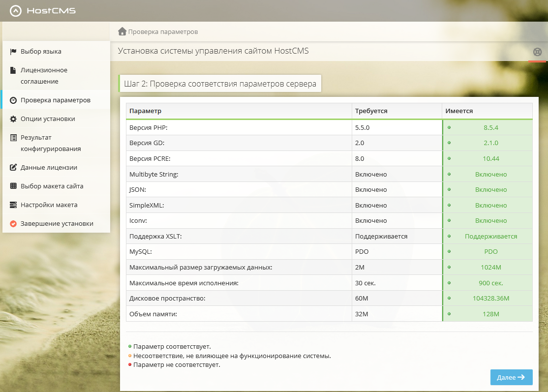The width and height of the screenshot is (548, 392).
Task: Click the Поддержка XSLT: row label
Action: 155,236
